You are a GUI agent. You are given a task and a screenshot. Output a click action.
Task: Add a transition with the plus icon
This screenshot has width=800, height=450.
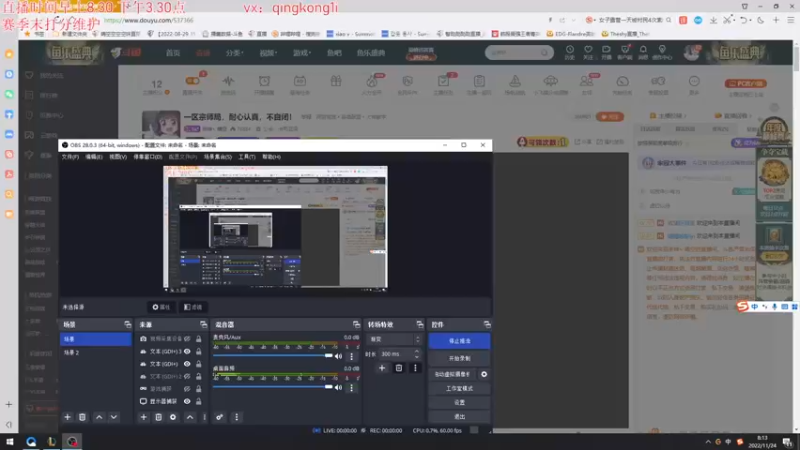[382, 368]
